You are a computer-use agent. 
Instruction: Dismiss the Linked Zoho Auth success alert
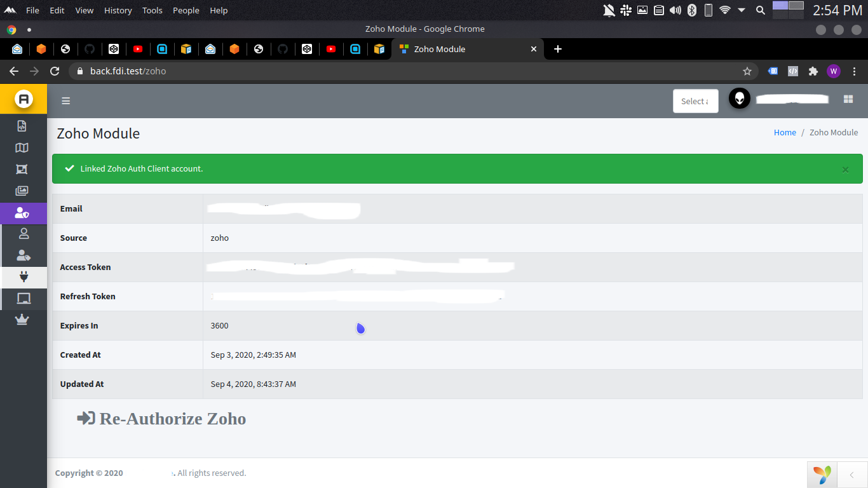pos(845,170)
